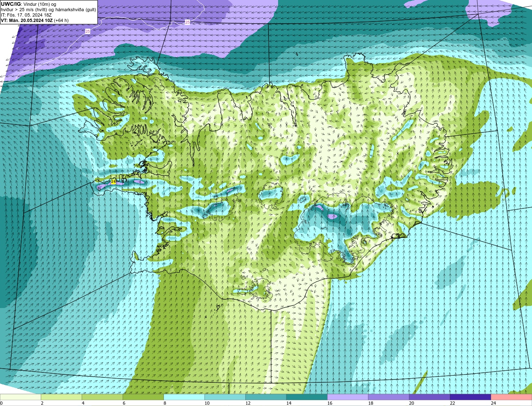
Task: Select the 16–18 m/s lavender swatch
Action: tap(347, 397)
